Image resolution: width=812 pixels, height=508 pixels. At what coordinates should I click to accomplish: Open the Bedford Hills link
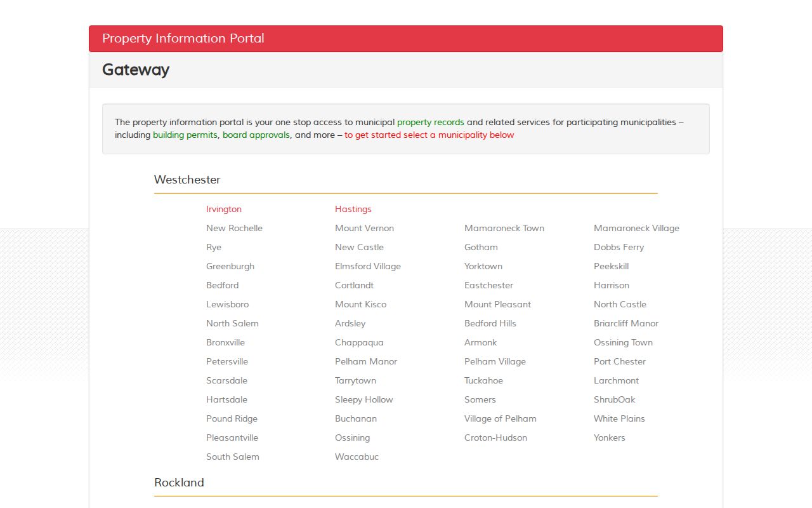pos(490,323)
